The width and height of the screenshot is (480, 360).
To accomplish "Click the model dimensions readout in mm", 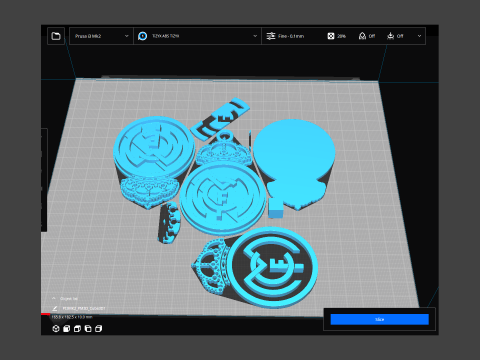I will 72,317.
